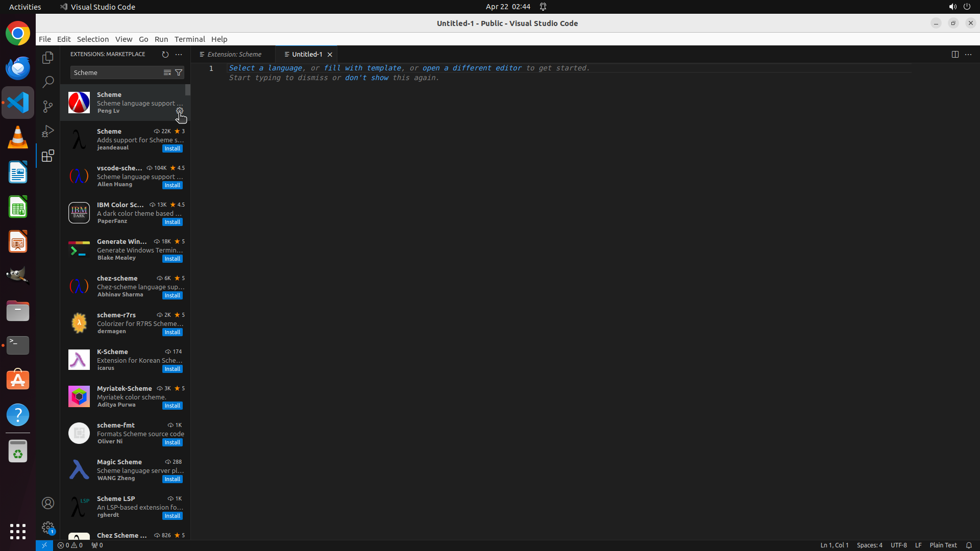Open the Run and Debug view
The width and height of the screenshot is (980, 551).
click(x=48, y=131)
